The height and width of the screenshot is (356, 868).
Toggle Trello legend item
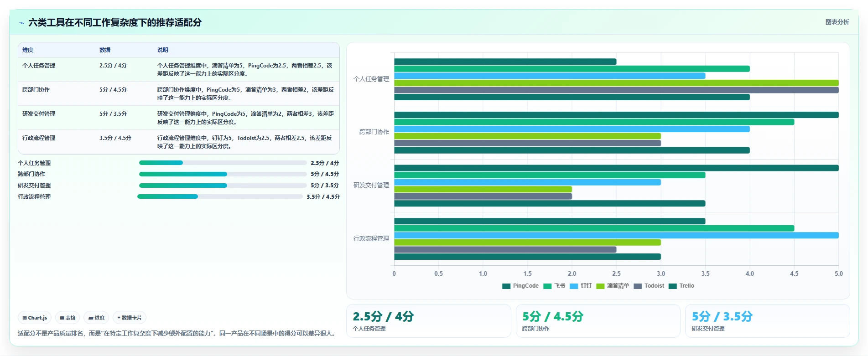point(681,286)
